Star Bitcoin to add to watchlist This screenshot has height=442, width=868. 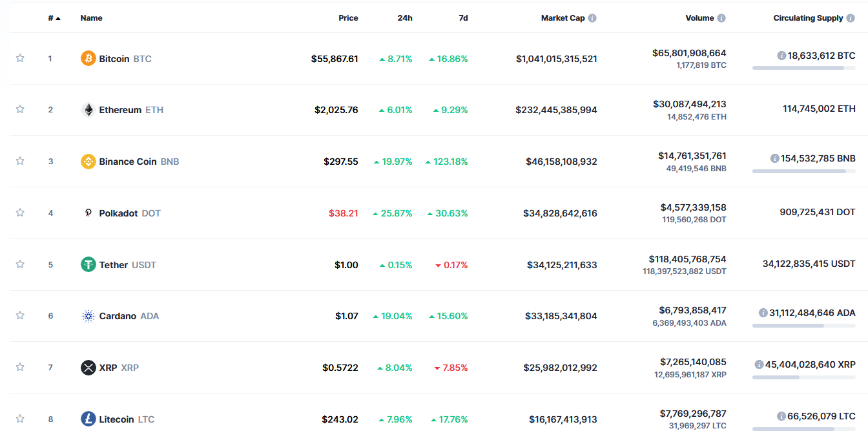point(20,58)
